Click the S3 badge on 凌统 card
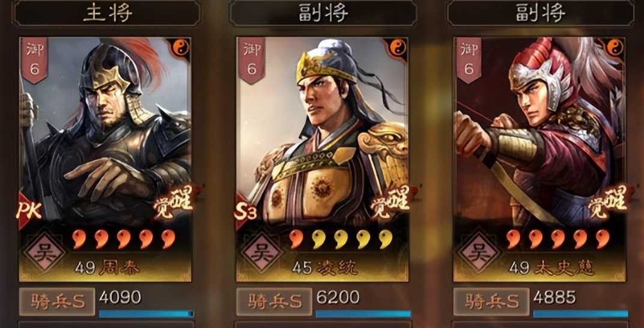 [x=246, y=212]
